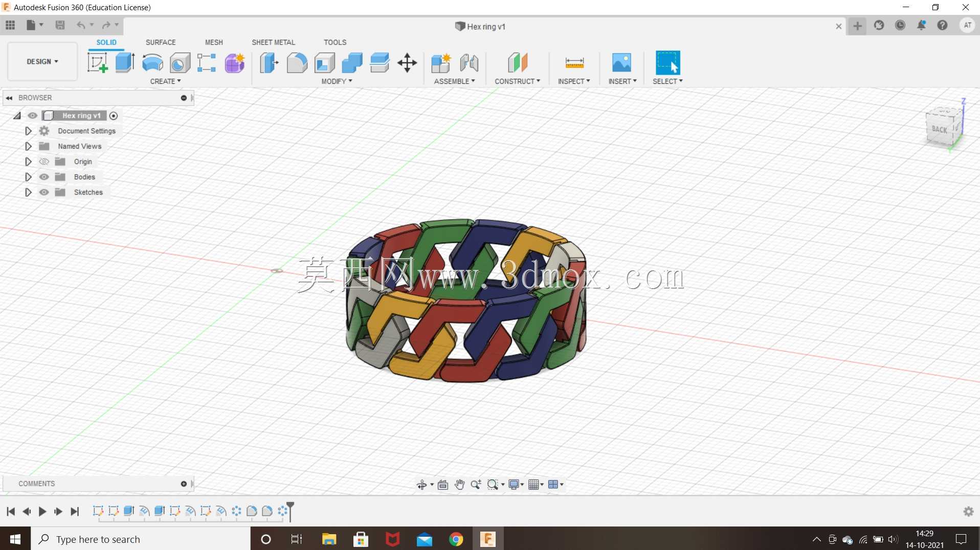Open the INSPECT dropdown menu
Screen dimensions: 980x550
point(574,81)
